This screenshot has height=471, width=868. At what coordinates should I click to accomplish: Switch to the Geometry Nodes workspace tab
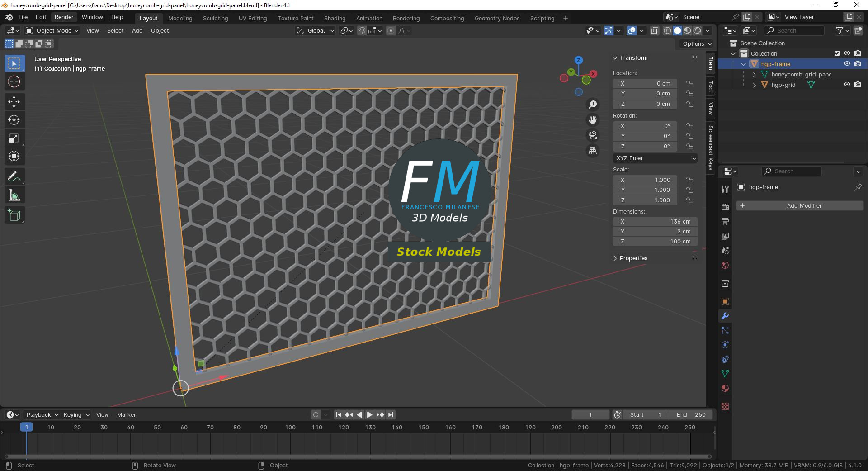coord(497,19)
